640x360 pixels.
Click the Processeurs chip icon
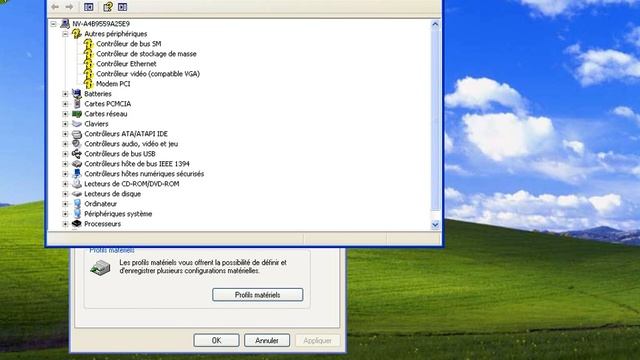coord(76,224)
